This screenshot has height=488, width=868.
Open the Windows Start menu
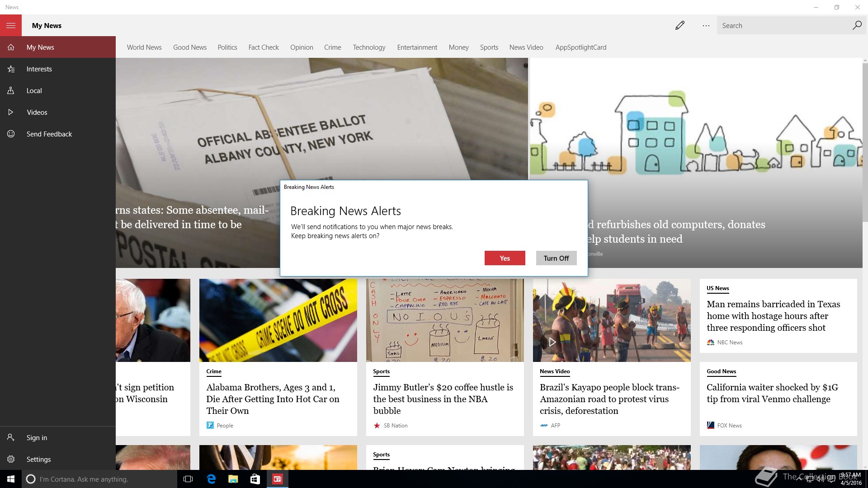pos(11,479)
